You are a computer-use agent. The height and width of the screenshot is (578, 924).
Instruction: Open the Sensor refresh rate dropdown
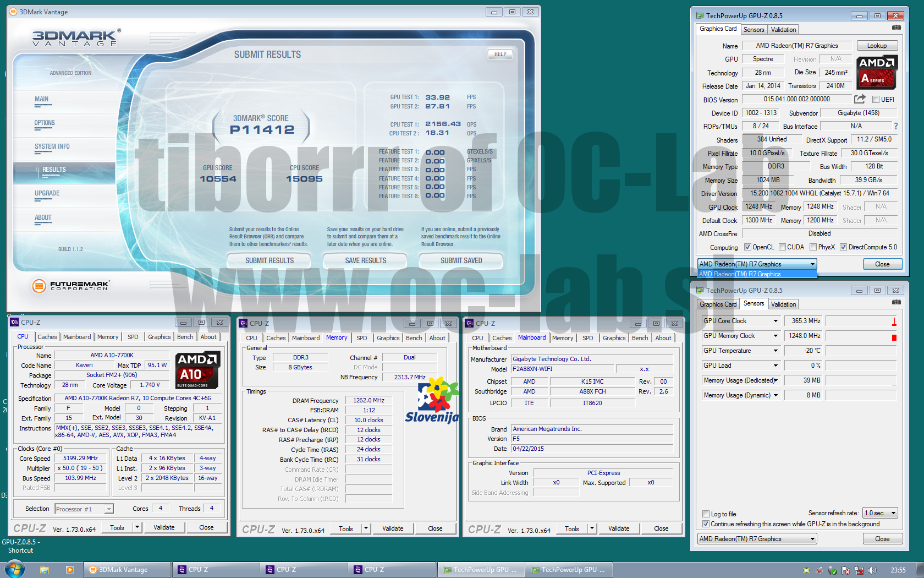(x=880, y=513)
